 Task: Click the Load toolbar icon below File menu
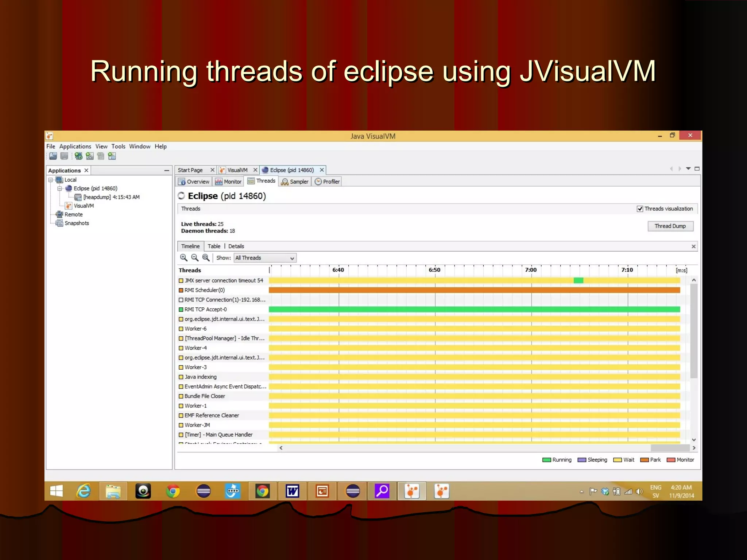[53, 156]
